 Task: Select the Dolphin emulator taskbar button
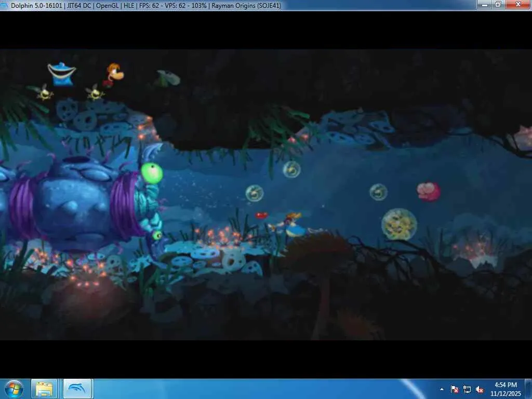pyautogui.click(x=77, y=389)
